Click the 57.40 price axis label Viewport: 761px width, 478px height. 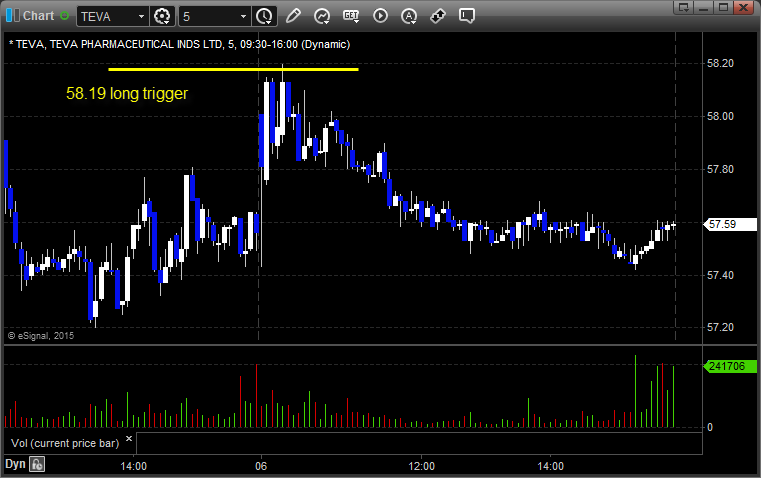(x=720, y=276)
